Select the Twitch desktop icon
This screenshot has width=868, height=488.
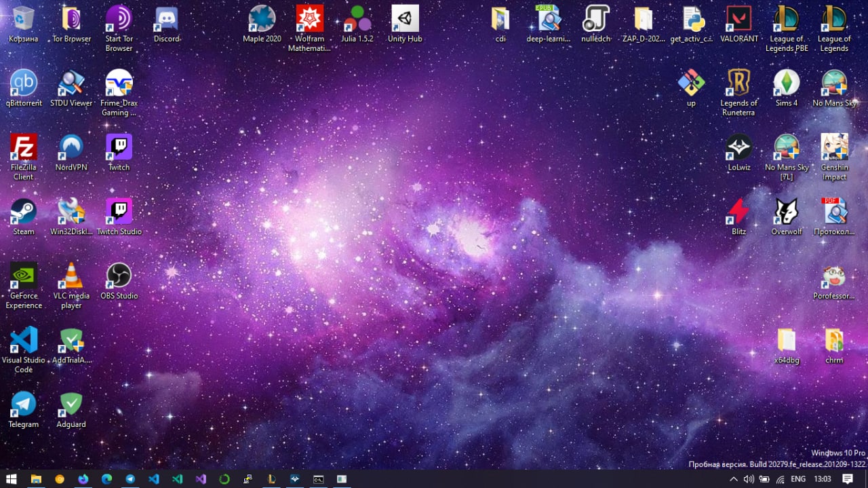(119, 153)
